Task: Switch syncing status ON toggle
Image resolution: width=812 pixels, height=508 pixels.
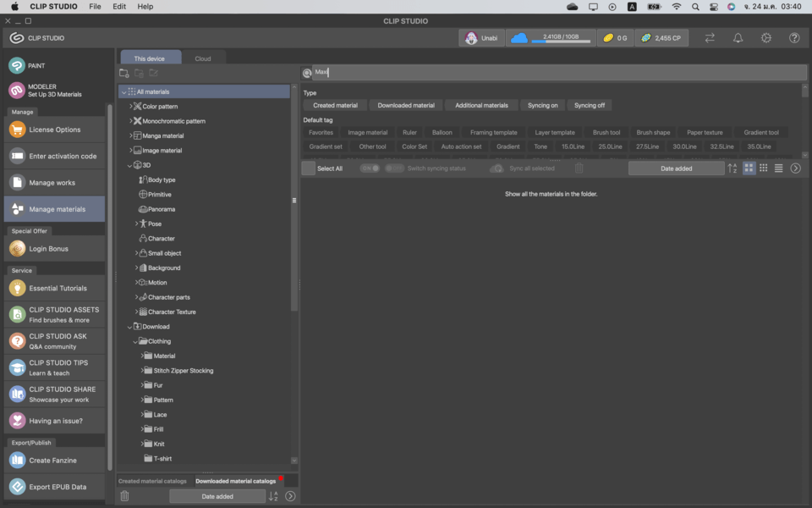Action: coord(370,168)
